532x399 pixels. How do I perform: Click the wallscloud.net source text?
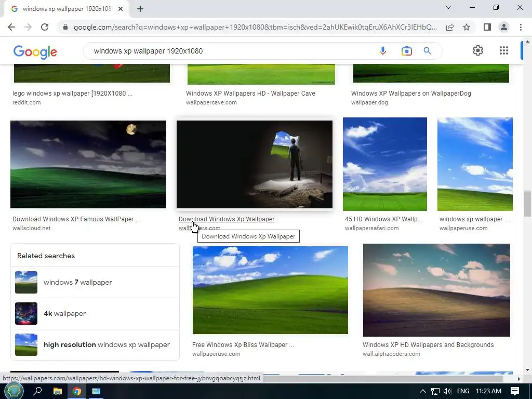tap(32, 229)
